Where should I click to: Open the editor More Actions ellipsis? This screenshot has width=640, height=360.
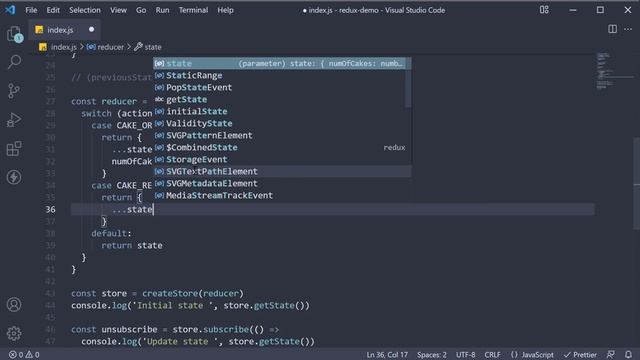[628, 29]
